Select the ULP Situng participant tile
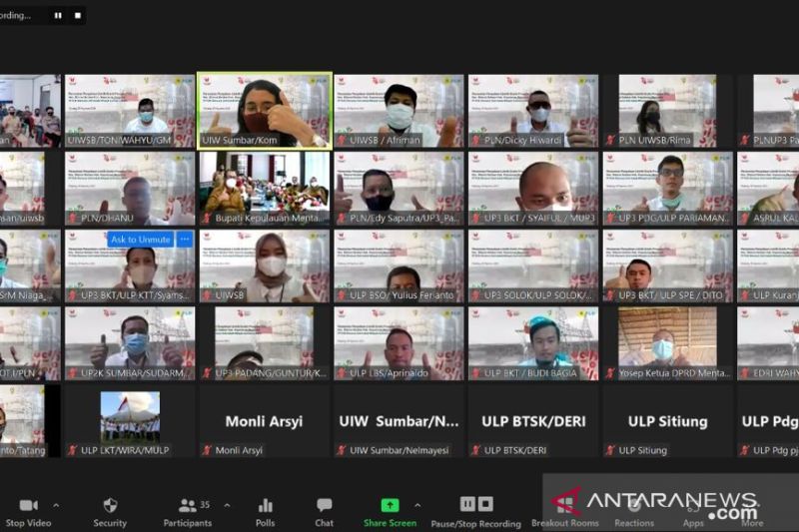Image resolution: width=799 pixels, height=532 pixels. coord(667,420)
